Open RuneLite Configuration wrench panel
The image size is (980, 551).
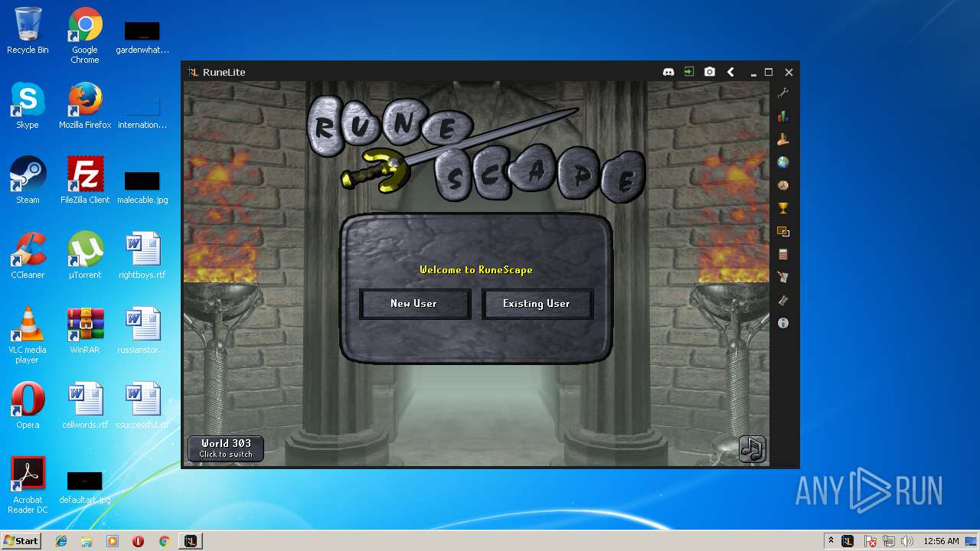782,93
